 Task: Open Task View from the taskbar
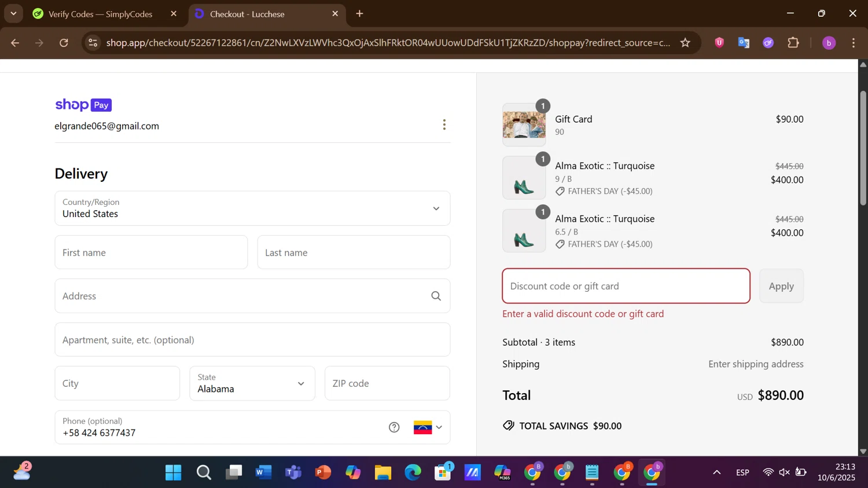pyautogui.click(x=234, y=473)
